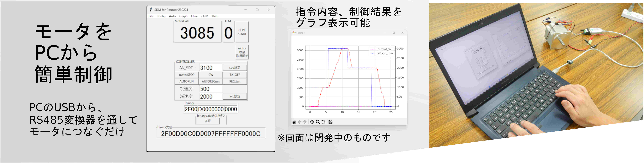Screen dimensions: 644x163
Task: Open subplot configuration in Figure 1 toolbar
Action: click(323, 122)
